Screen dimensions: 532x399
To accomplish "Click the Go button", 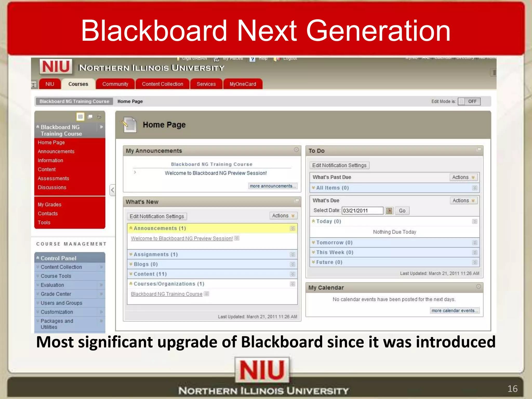I will click(402, 211).
